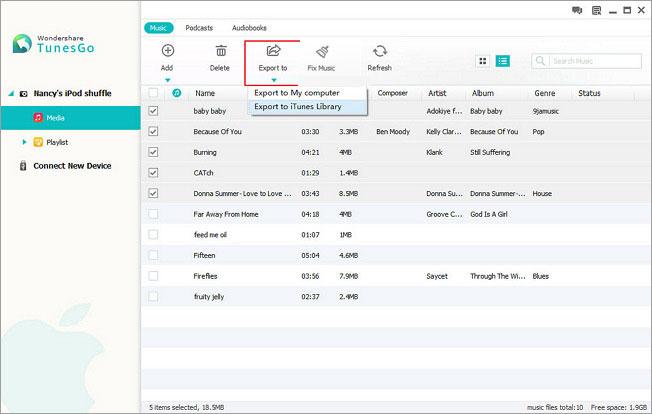Choose Export to My computer
The width and height of the screenshot is (652, 414).
(297, 93)
